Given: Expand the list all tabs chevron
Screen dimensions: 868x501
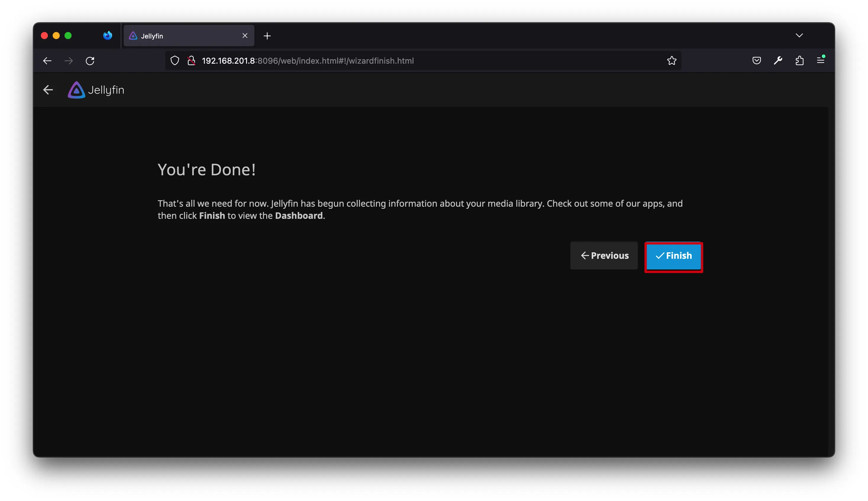Looking at the screenshot, I should pos(799,36).
